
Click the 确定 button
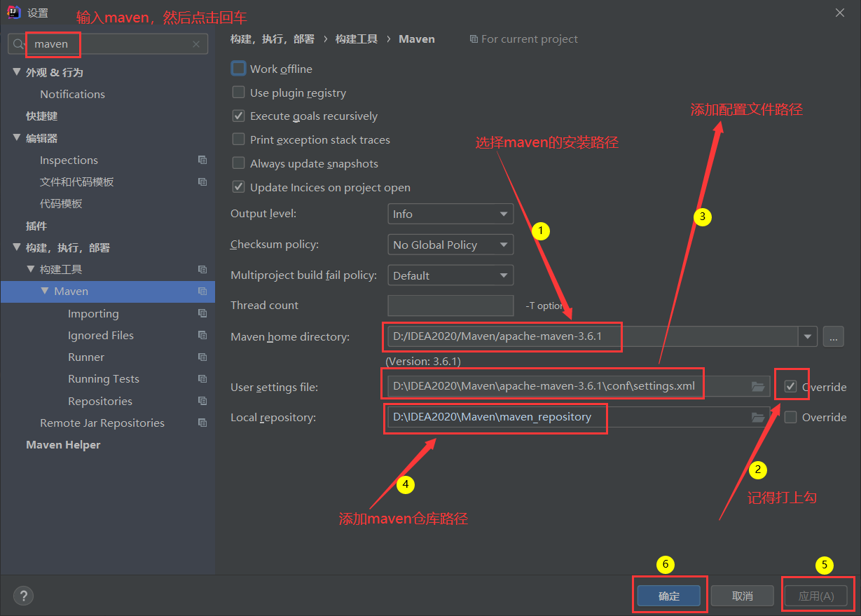coord(669,596)
